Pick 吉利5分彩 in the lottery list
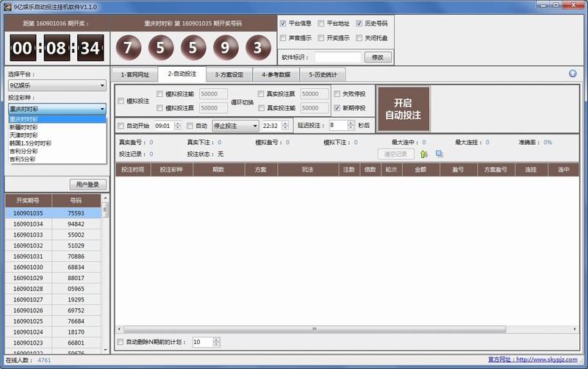The height and width of the screenshot is (369, 588). (x=24, y=158)
